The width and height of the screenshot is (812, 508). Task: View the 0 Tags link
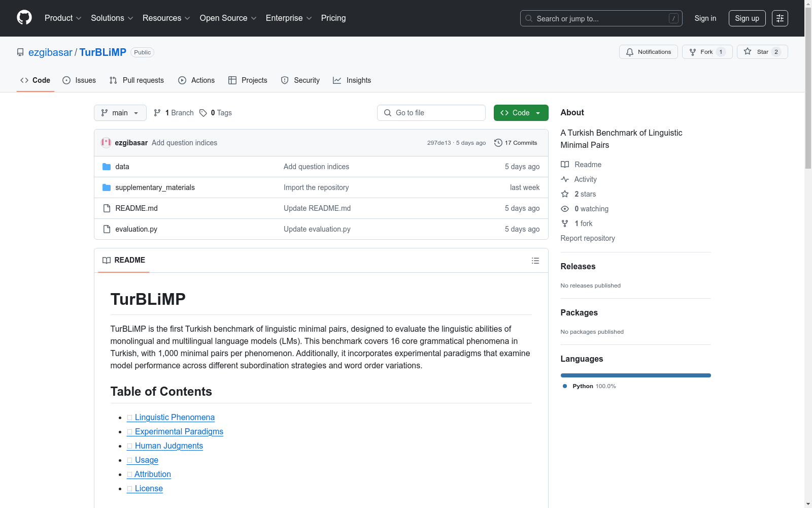216,113
